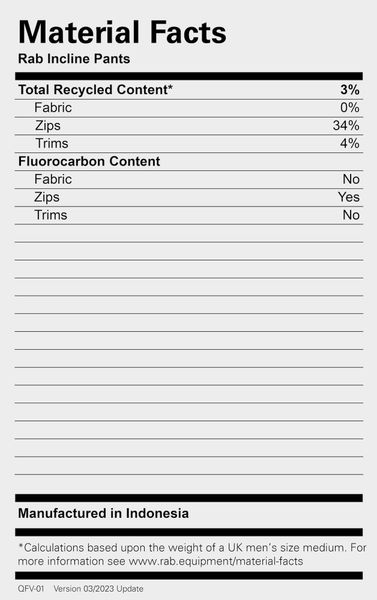Click the Fluorocarbon Content heading
Image resolution: width=377 pixels, height=600 pixels.
tap(89, 161)
